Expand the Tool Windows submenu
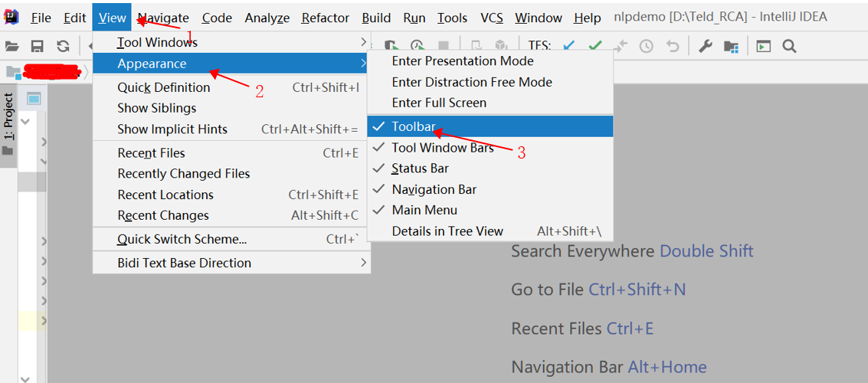 coord(231,42)
